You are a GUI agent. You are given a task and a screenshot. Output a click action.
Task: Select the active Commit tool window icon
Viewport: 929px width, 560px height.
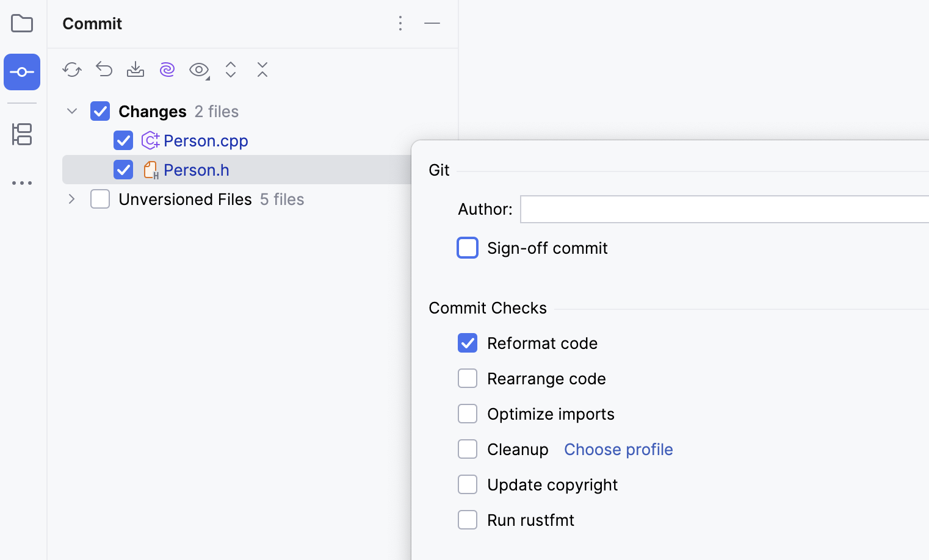[22, 71]
